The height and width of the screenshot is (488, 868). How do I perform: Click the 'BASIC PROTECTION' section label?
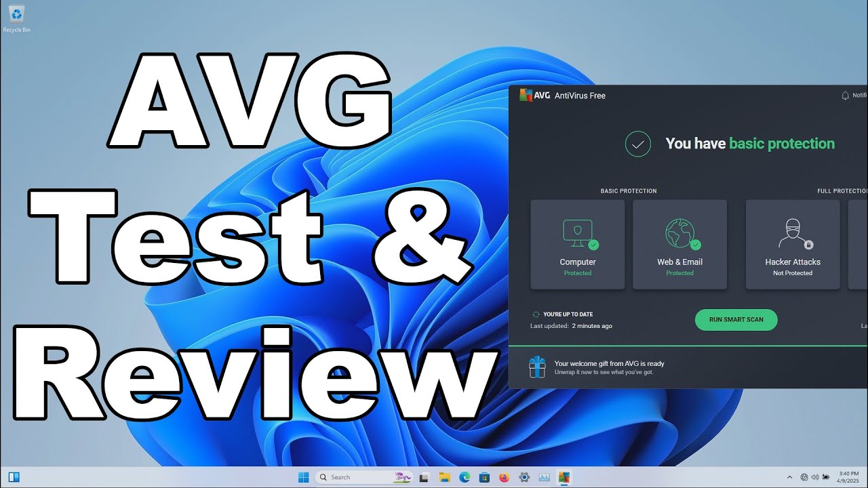[629, 191]
